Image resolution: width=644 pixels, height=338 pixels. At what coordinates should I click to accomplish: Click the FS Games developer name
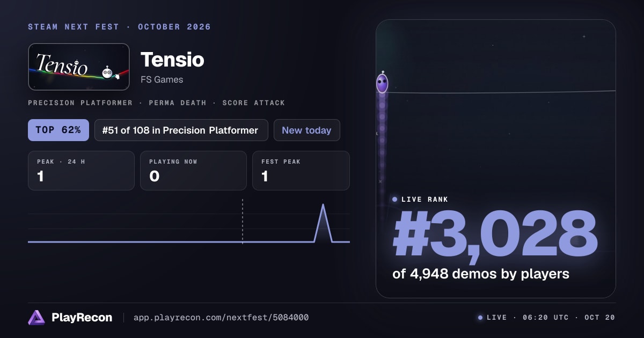[x=162, y=79]
